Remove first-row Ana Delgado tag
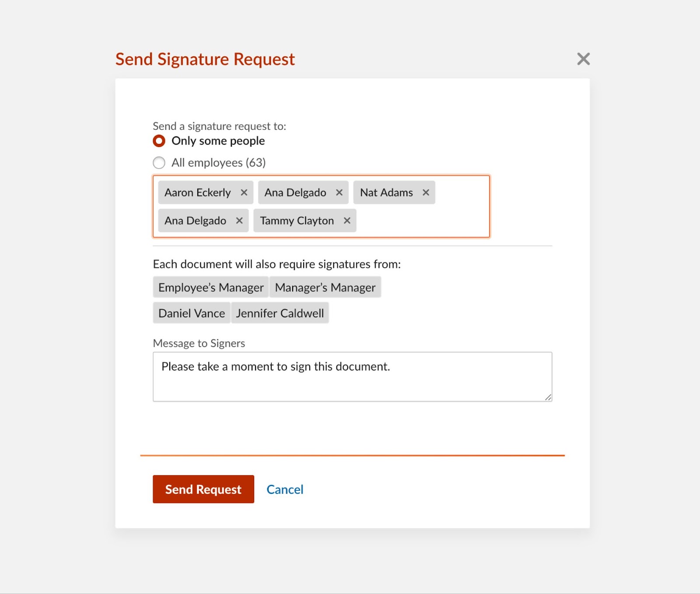 [339, 192]
